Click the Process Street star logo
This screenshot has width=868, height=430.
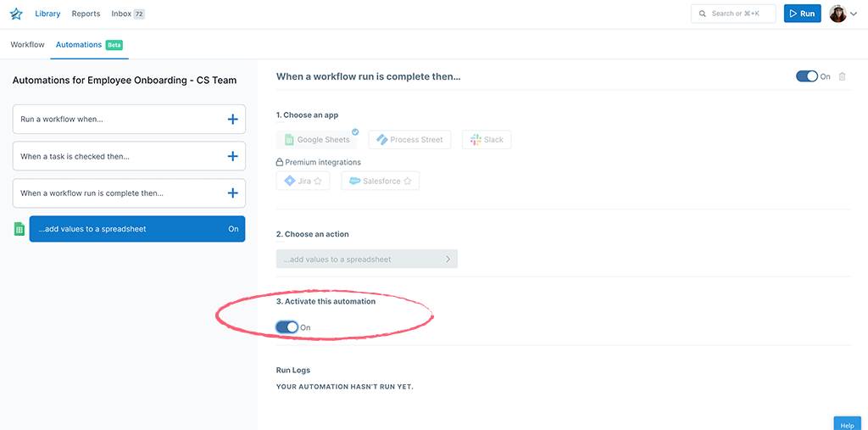[x=16, y=14]
